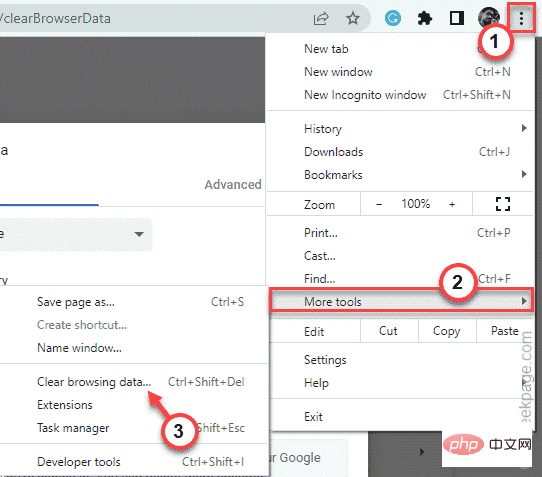Open the Chrome three-dot menu button
The image size is (542, 477).
[x=521, y=18]
